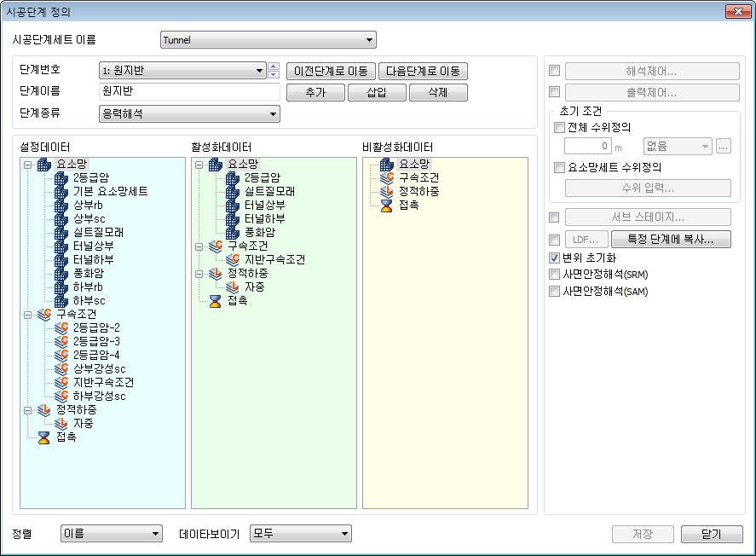
Task: Click the stage number spinner down arrow
Action: click(x=274, y=74)
